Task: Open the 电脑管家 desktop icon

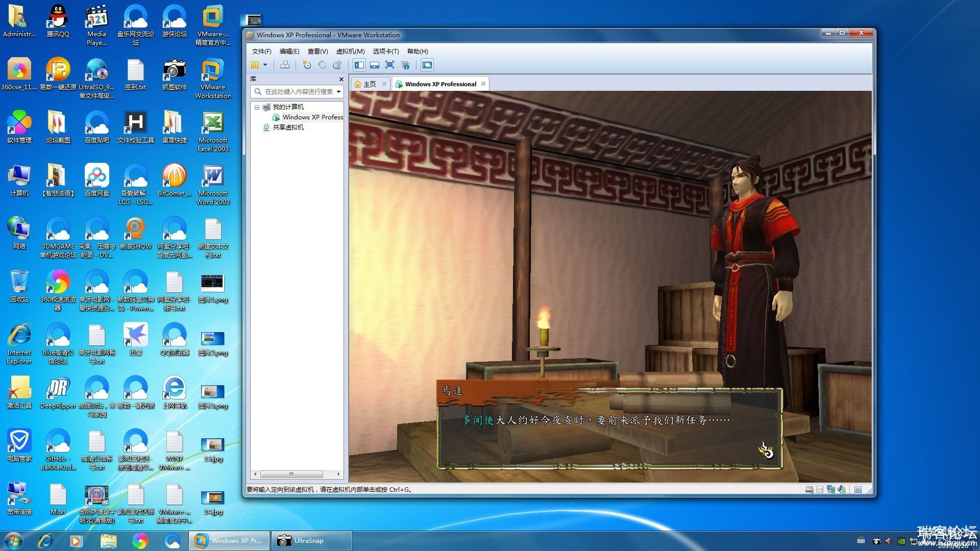Action: [19, 445]
